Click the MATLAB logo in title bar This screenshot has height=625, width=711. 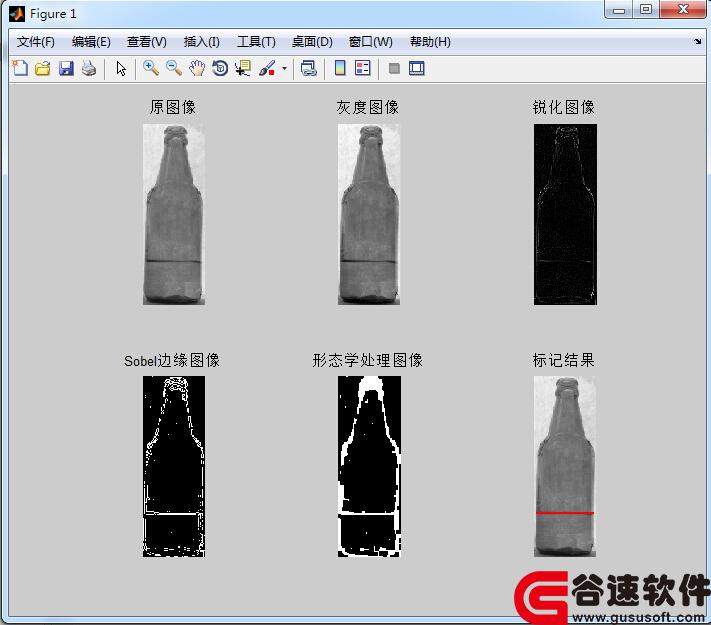[x=17, y=14]
